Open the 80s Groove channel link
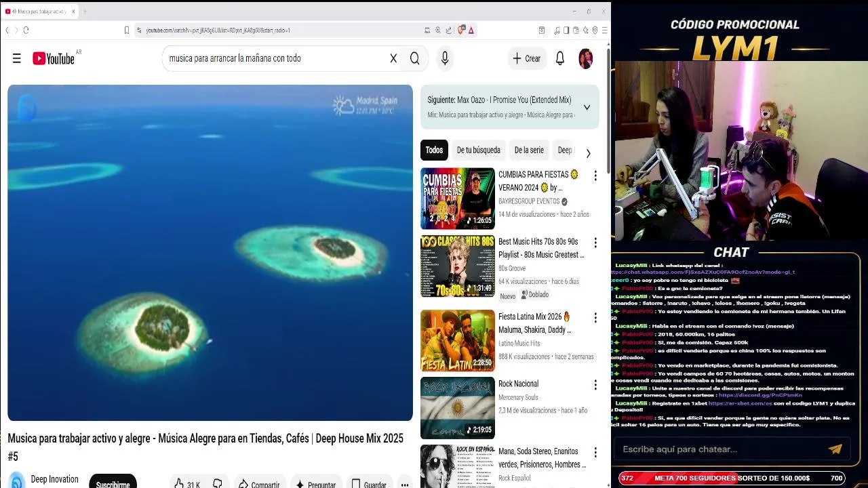868x488 pixels. 512,268
